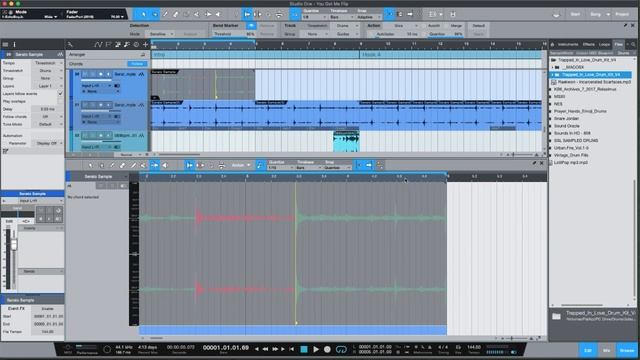Toggle Loop in the transport bar

341,349
